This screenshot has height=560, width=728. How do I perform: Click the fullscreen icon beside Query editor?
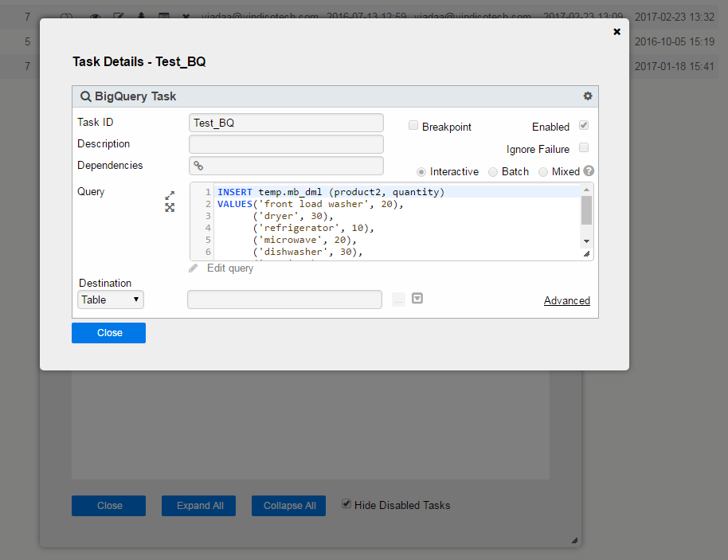tap(170, 207)
